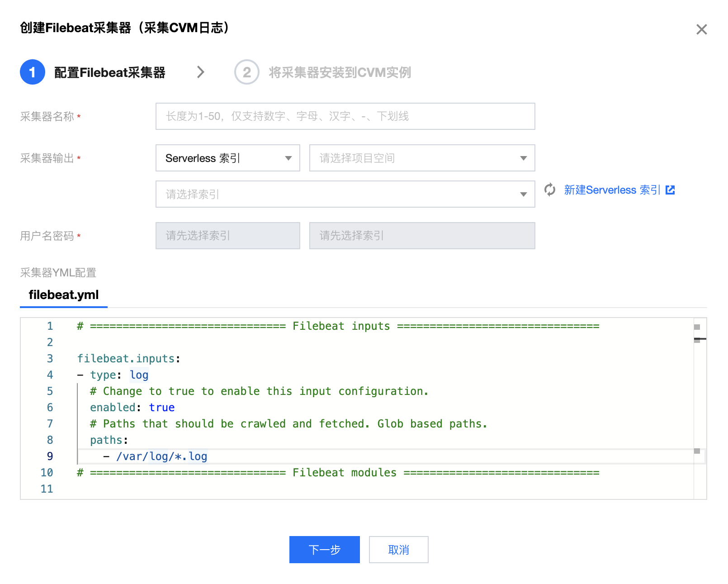
Task: Click 取消 button
Action: click(x=398, y=550)
